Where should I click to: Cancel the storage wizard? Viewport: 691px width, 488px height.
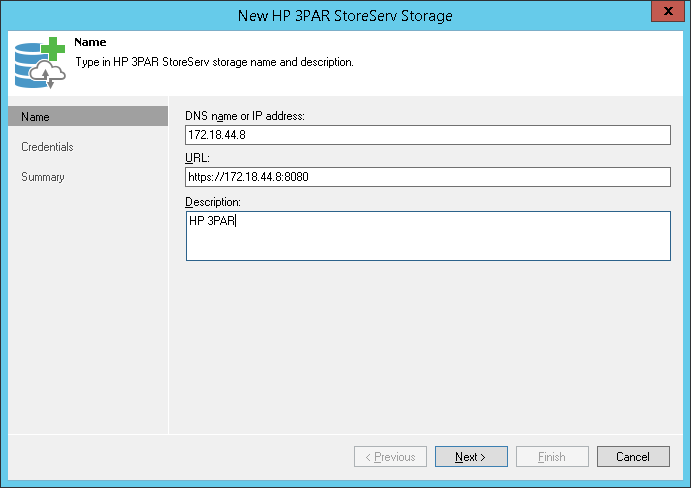[x=633, y=457]
